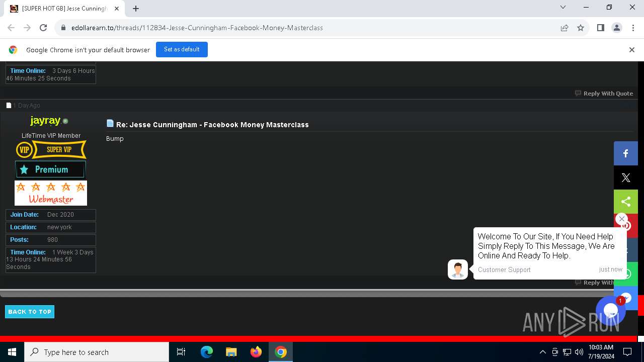Click the post status icon next to 1 Day Ago
The height and width of the screenshot is (362, 644).
coord(9,106)
